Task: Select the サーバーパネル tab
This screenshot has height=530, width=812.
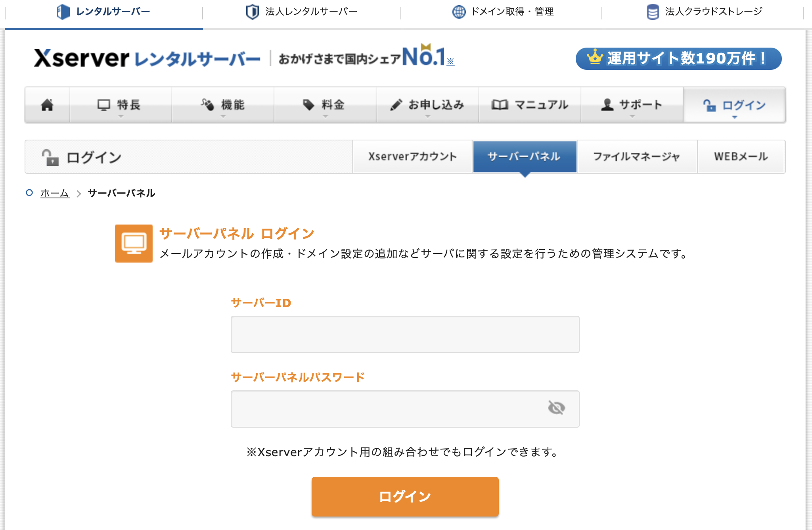Action: [525, 157]
